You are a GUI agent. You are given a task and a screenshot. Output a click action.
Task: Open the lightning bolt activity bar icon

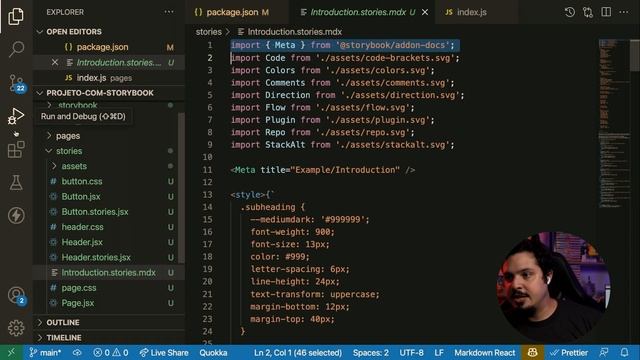coord(16,216)
